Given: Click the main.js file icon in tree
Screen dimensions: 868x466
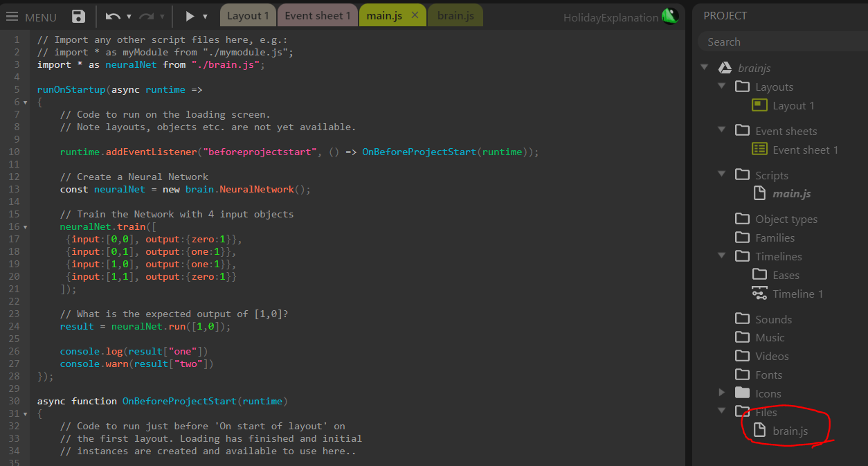Looking at the screenshot, I should 760,193.
